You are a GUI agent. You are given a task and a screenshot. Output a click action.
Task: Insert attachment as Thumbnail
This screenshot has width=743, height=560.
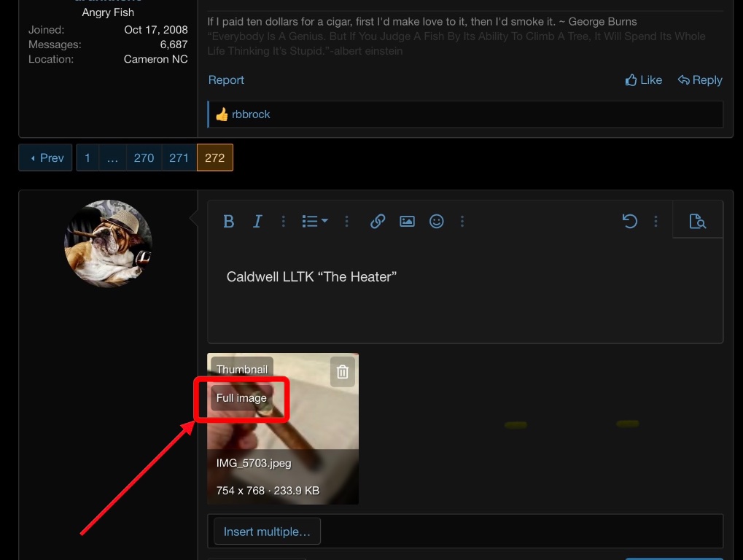(x=241, y=370)
